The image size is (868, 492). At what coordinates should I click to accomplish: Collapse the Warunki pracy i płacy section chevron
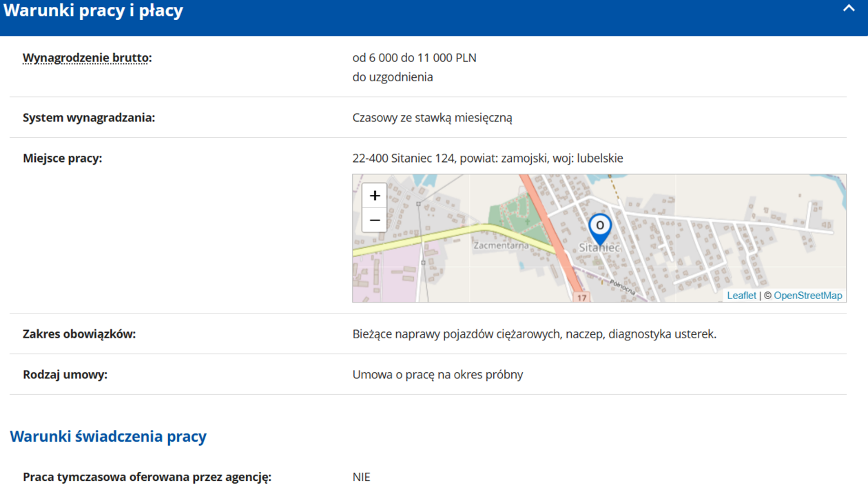[x=848, y=9]
